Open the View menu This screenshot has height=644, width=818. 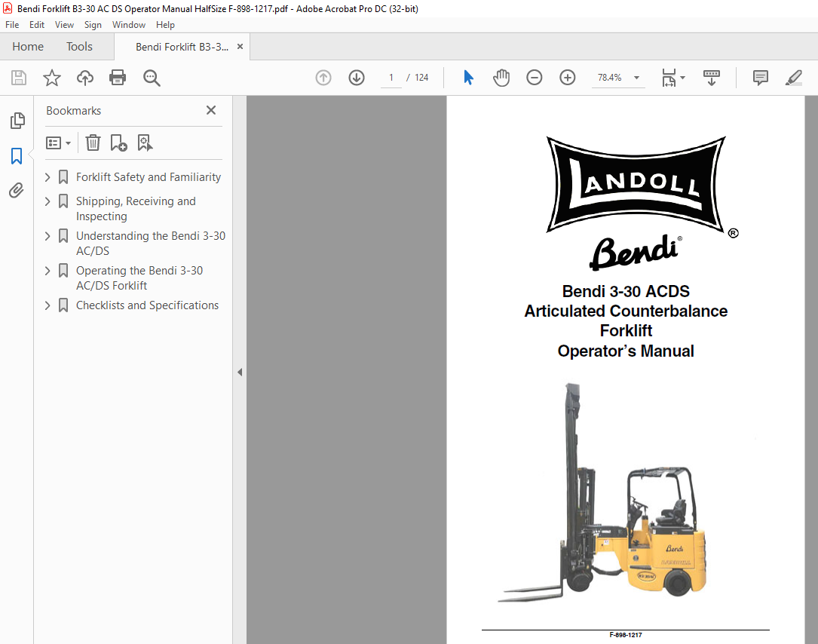(64, 25)
